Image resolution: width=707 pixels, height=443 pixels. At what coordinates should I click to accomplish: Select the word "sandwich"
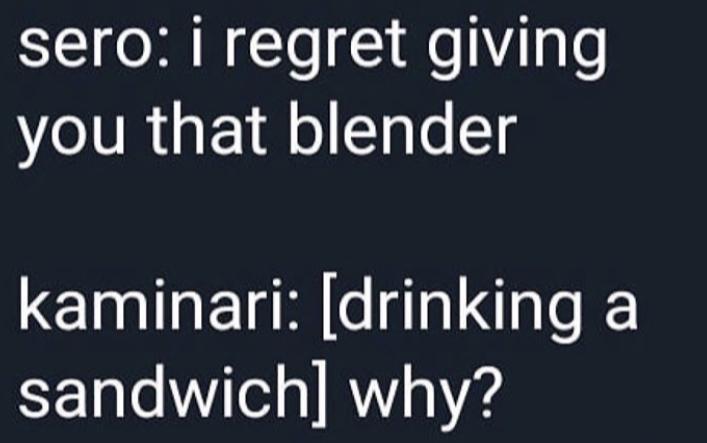pyautogui.click(x=163, y=391)
